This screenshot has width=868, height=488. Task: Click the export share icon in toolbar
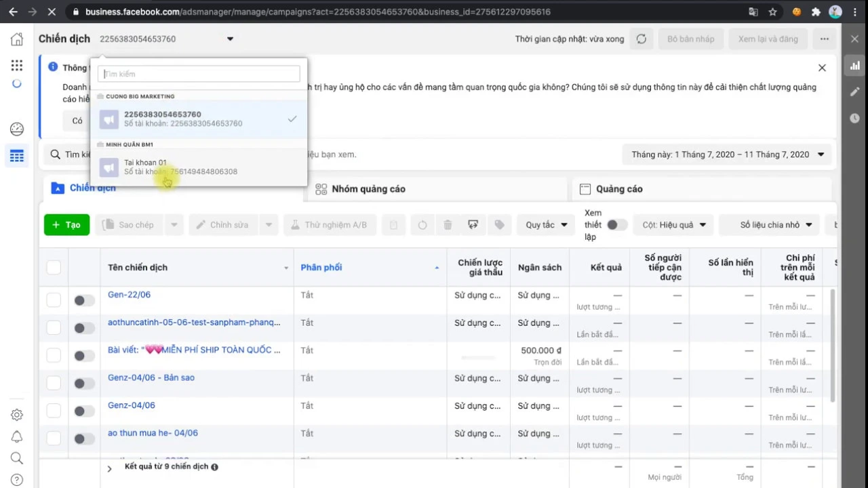tap(473, 225)
